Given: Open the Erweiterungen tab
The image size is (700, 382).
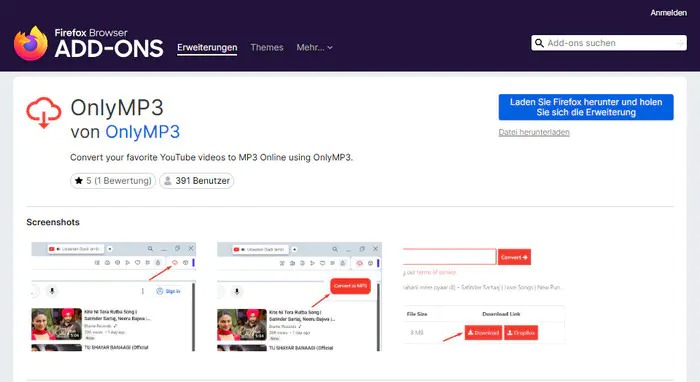Looking at the screenshot, I should tap(207, 47).
